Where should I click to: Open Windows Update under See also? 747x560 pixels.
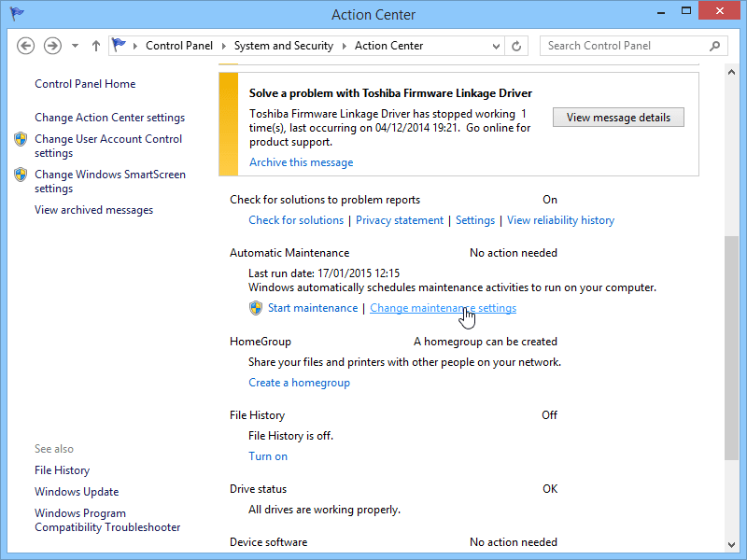(77, 492)
